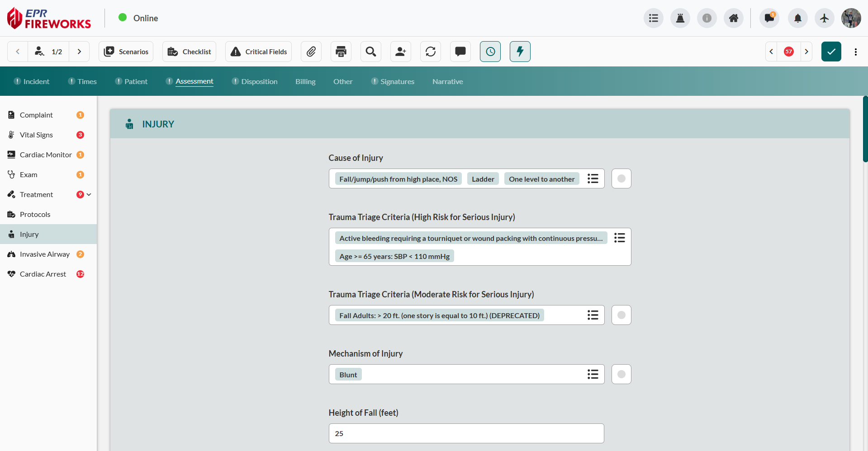868x451 pixels.
Task: Open the Cause of Injury list picker
Action: point(593,178)
